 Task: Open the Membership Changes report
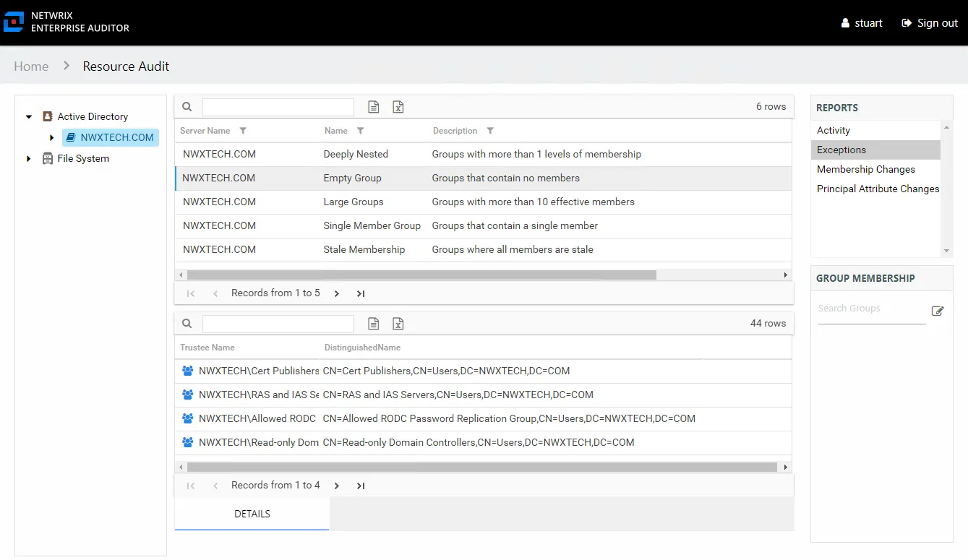(x=875, y=169)
